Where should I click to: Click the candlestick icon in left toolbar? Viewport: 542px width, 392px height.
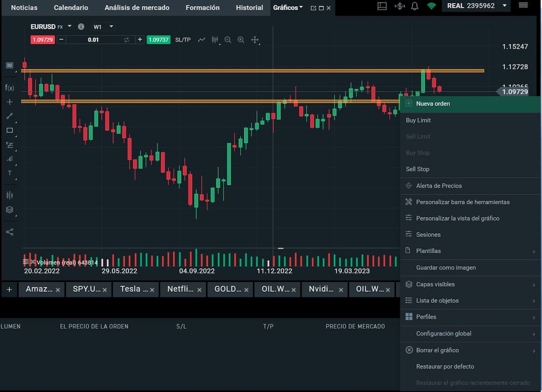(x=9, y=195)
